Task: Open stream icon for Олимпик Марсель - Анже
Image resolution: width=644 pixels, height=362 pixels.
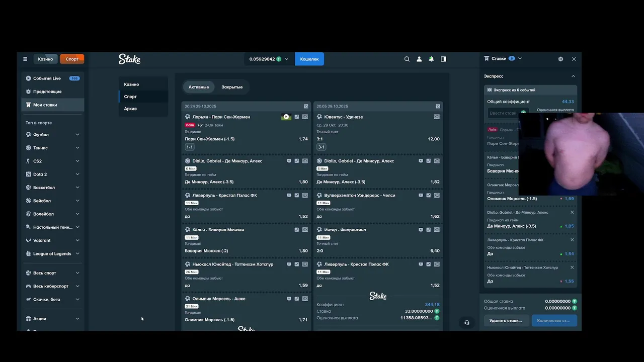Action: (289, 299)
